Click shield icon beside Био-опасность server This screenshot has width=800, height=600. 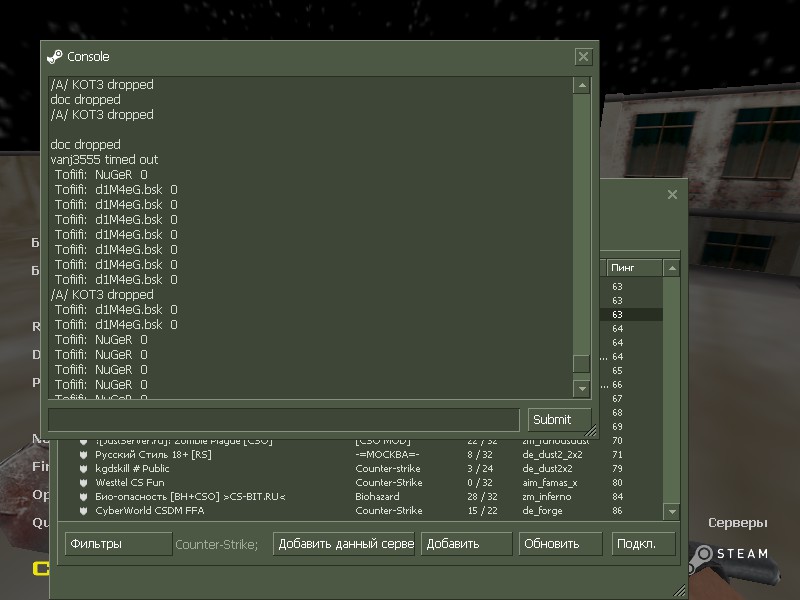point(84,497)
